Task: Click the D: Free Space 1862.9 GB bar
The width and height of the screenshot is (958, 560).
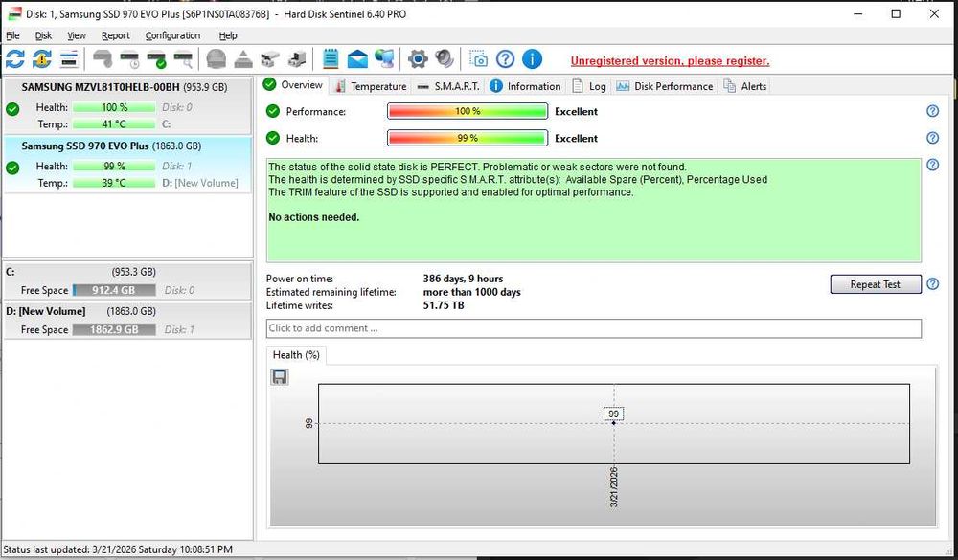Action: (x=114, y=329)
